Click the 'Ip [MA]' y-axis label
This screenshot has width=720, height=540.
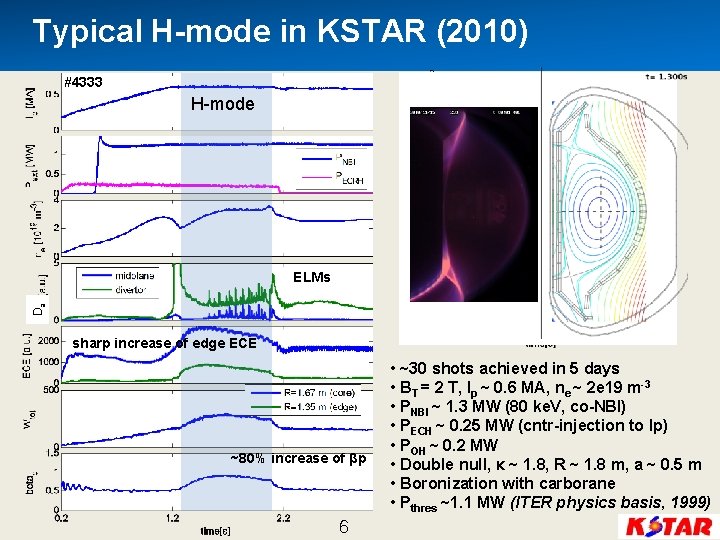30,104
